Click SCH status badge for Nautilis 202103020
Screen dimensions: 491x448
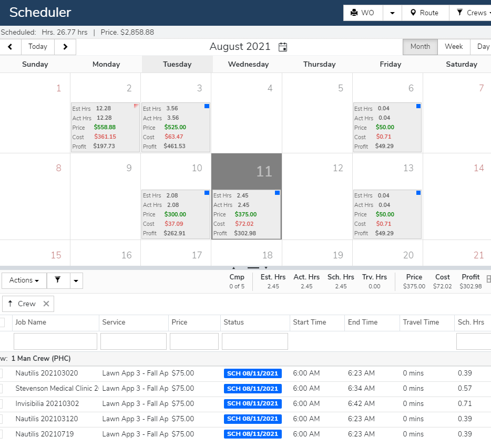[253, 373]
